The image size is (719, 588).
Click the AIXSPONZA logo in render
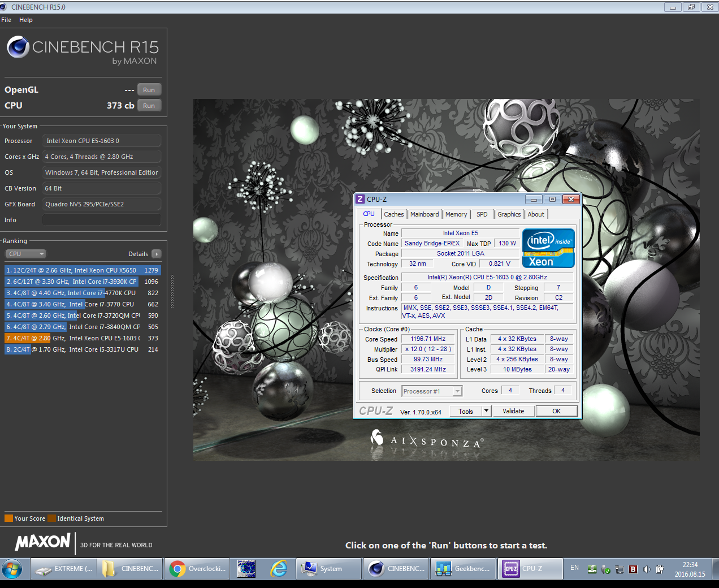[x=427, y=440]
